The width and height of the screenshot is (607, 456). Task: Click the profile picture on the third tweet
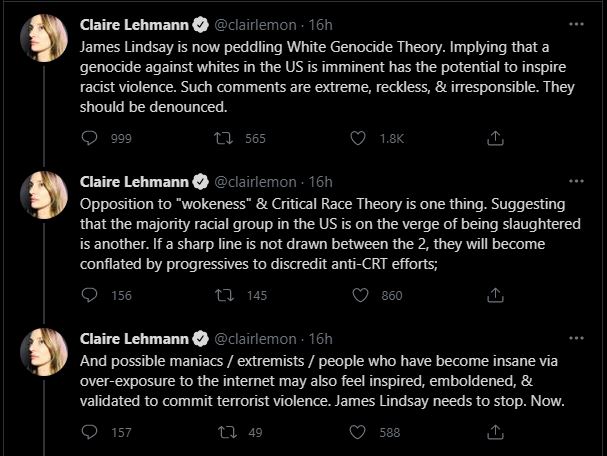(x=44, y=351)
